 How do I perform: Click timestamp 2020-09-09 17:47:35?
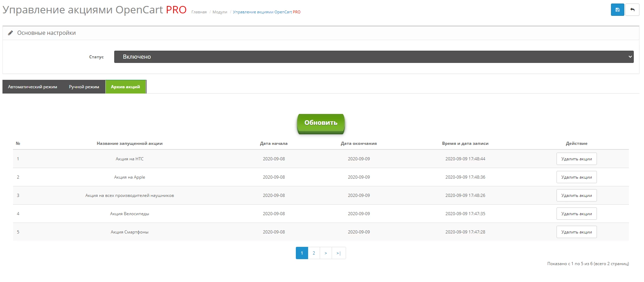pos(465,214)
